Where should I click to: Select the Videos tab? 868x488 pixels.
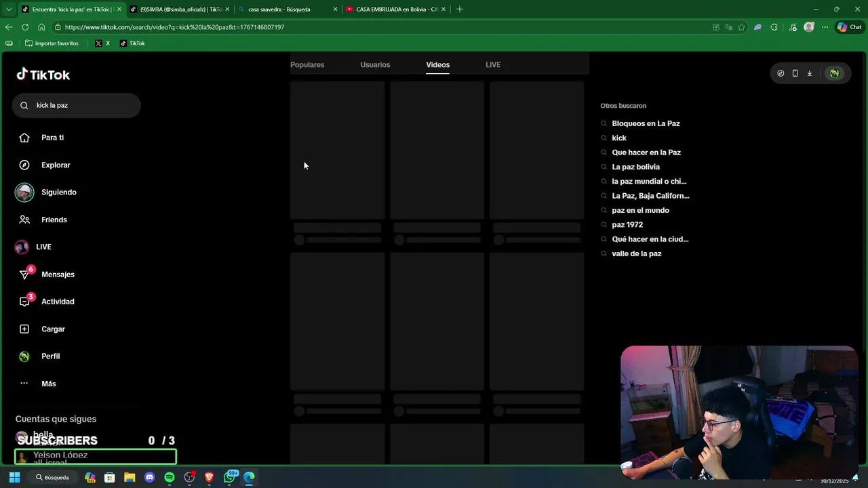[x=437, y=64]
